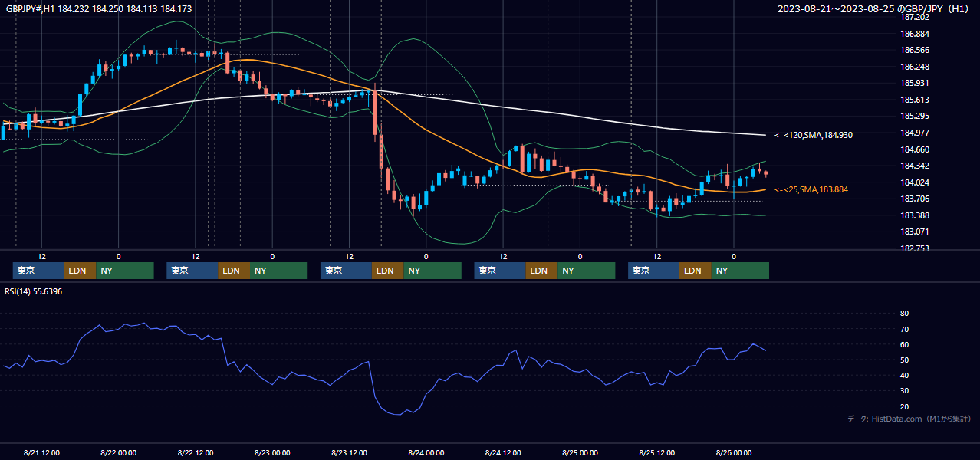This screenshot has height=460, width=980.
Task: Click the 185.613 price axis label
Action: point(914,100)
